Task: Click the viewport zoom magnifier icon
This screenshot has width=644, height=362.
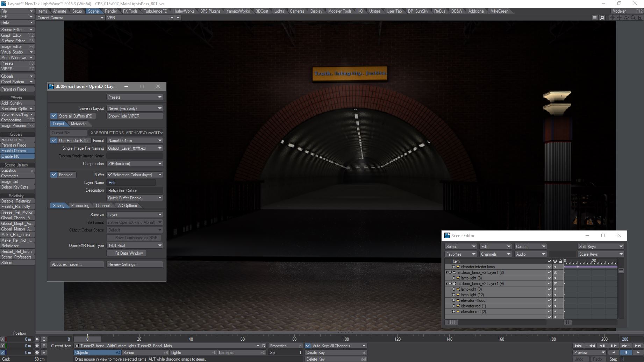Action: (633, 17)
